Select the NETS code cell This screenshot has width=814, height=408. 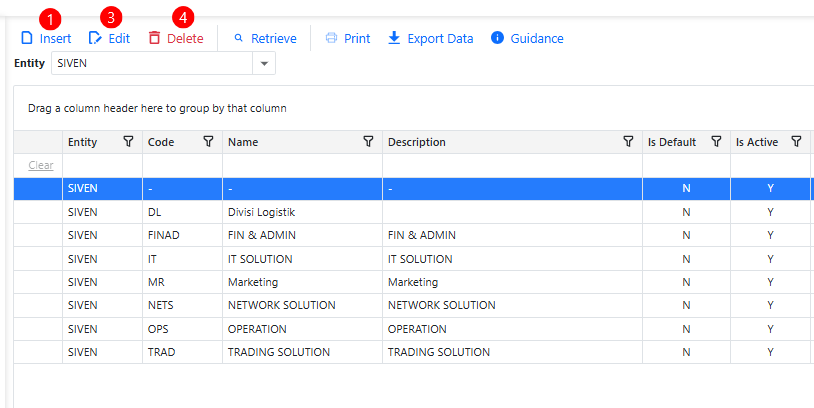point(183,305)
